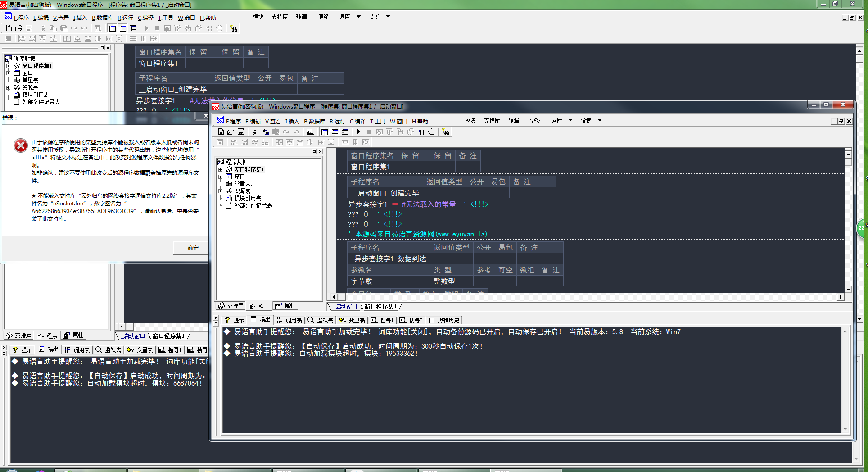The image size is (868, 472).
Task: Click New file icon in back window toolbar
Action: point(9,28)
